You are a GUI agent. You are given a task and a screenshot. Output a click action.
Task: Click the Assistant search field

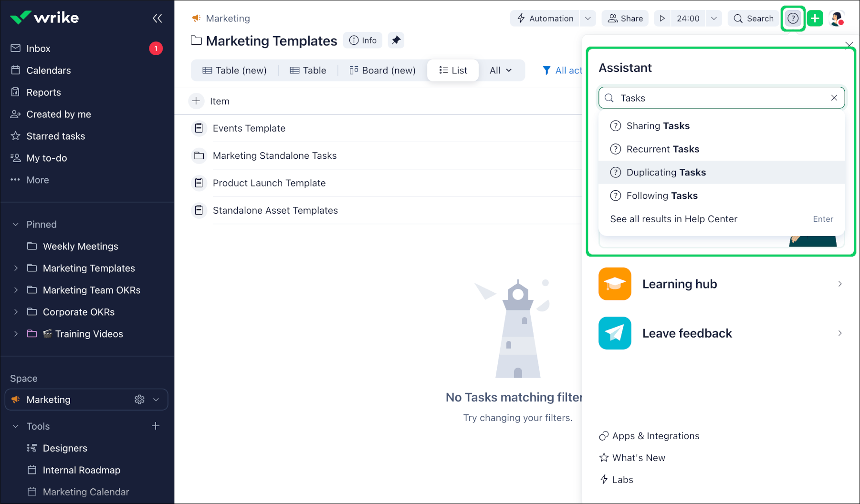point(722,98)
